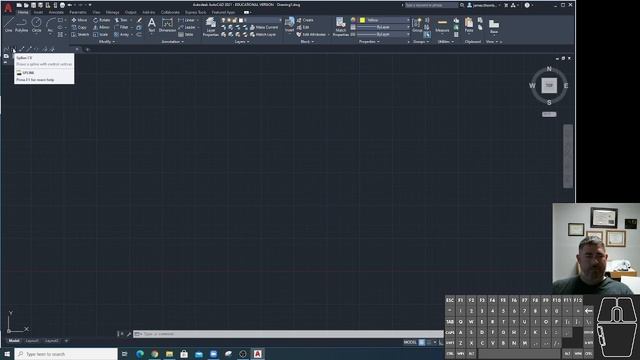Toggle grid display in status bar
The height and width of the screenshot is (360, 640).
tap(422, 342)
